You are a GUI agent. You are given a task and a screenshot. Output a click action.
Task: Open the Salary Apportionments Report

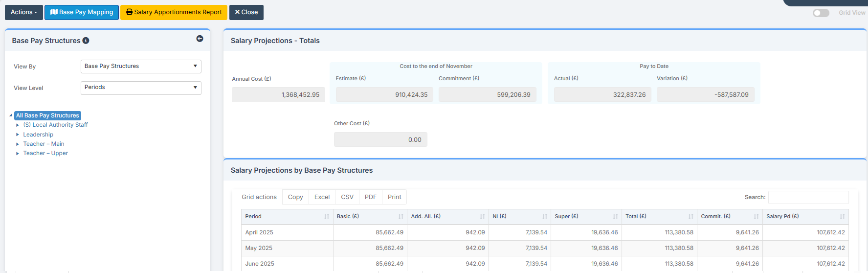click(x=174, y=12)
